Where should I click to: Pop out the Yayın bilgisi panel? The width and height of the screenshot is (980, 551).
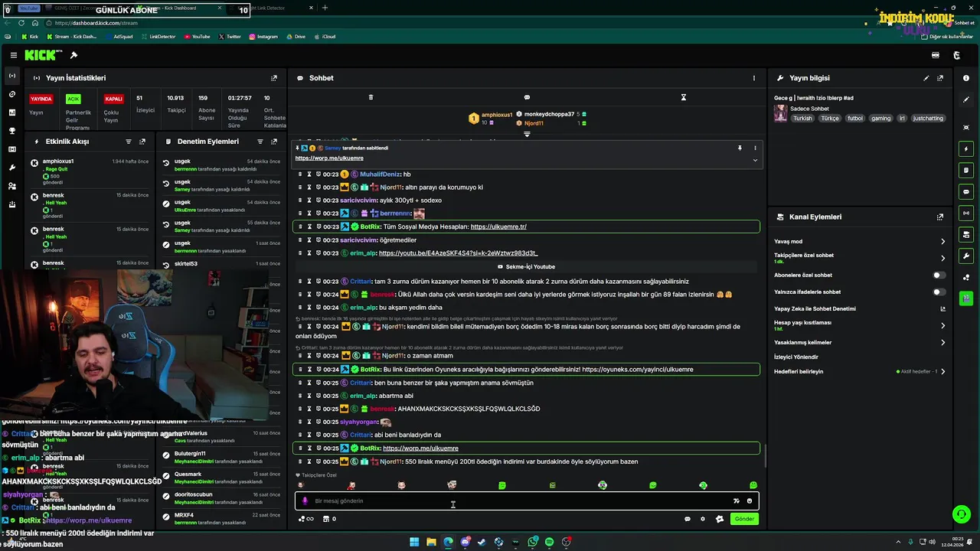pyautogui.click(x=940, y=78)
